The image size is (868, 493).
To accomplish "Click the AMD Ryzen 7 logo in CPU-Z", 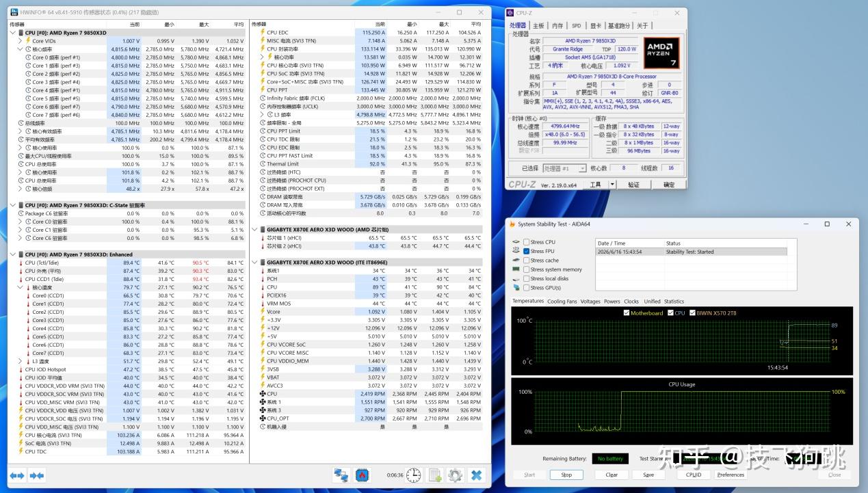I will tap(661, 53).
